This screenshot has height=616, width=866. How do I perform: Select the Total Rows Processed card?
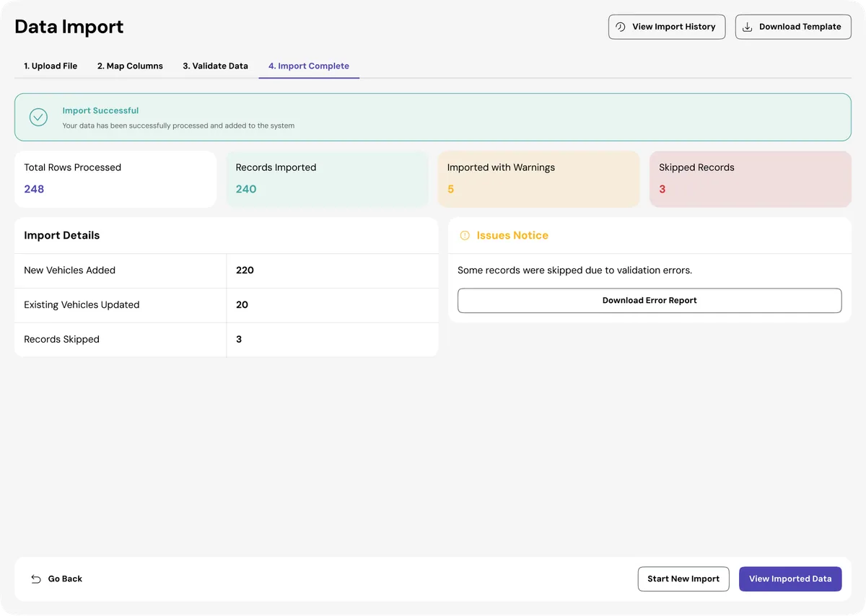pos(115,179)
